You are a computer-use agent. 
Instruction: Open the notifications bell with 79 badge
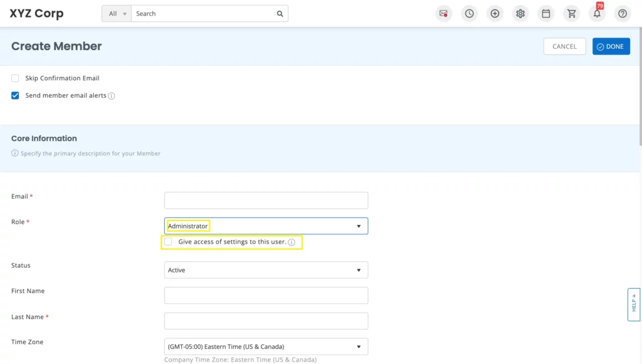[x=597, y=14]
